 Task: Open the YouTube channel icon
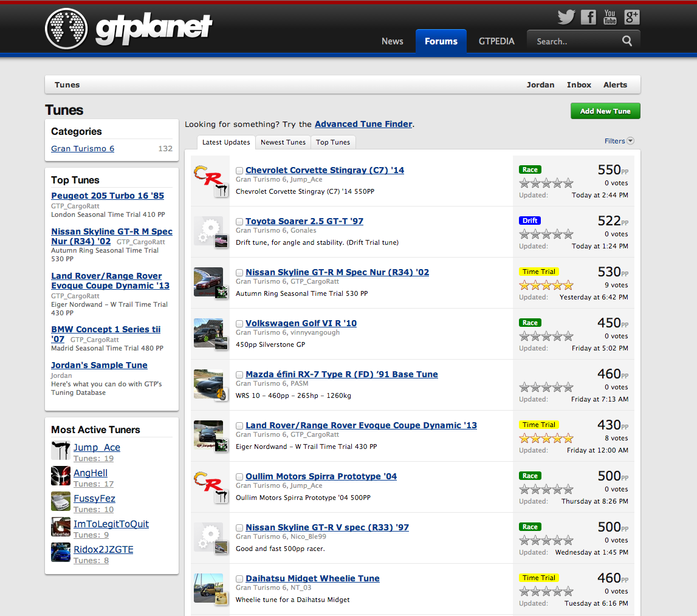click(609, 17)
